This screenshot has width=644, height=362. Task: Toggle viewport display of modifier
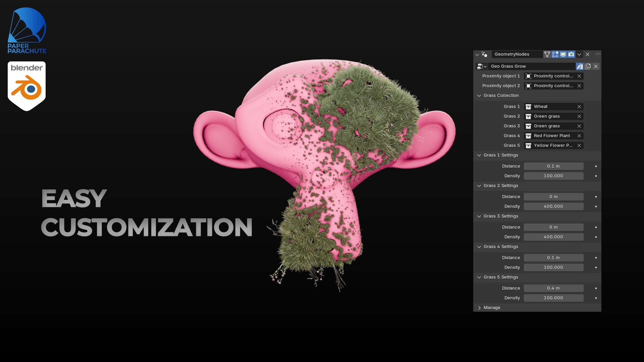(x=563, y=54)
